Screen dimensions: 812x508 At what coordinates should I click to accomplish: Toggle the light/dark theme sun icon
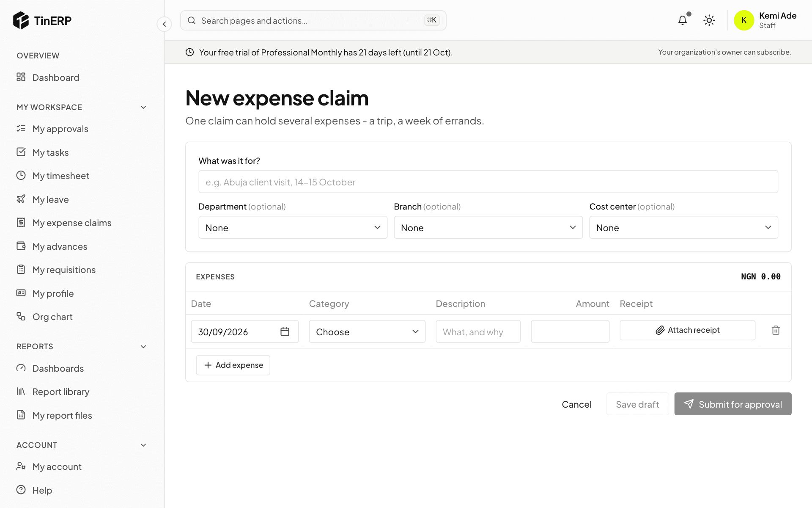[x=709, y=20]
